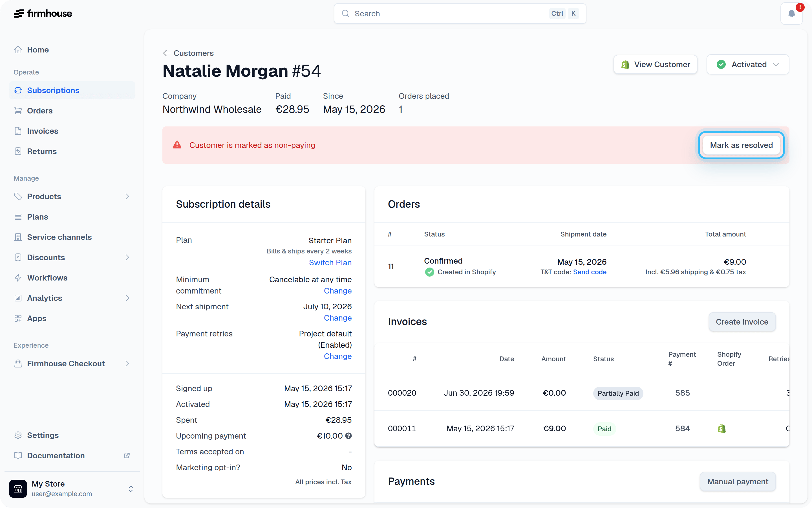This screenshot has width=812, height=508.
Task: Expand the Firmhouse Checkout chevron
Action: pyautogui.click(x=127, y=364)
